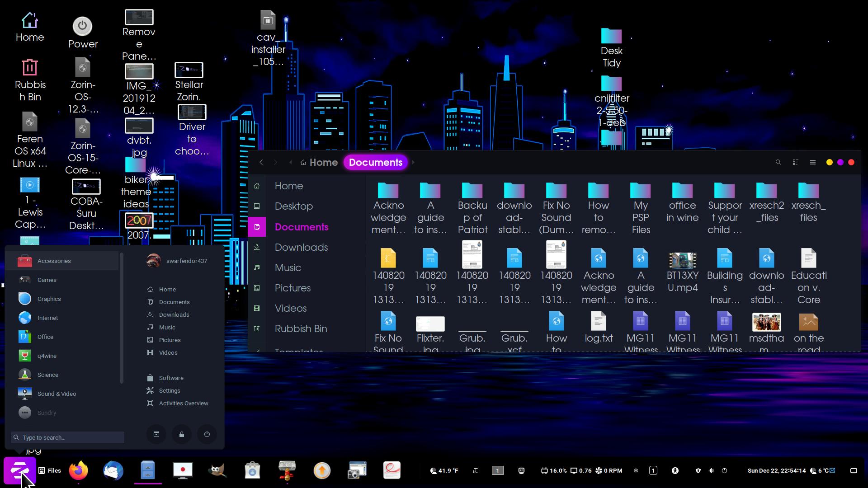This screenshot has width=868, height=488.
Task: Select the Sound & Video menu category
Action: click(x=57, y=394)
